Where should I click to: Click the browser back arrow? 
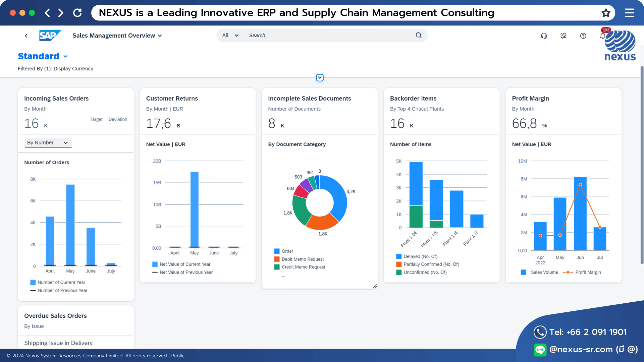tap(47, 13)
